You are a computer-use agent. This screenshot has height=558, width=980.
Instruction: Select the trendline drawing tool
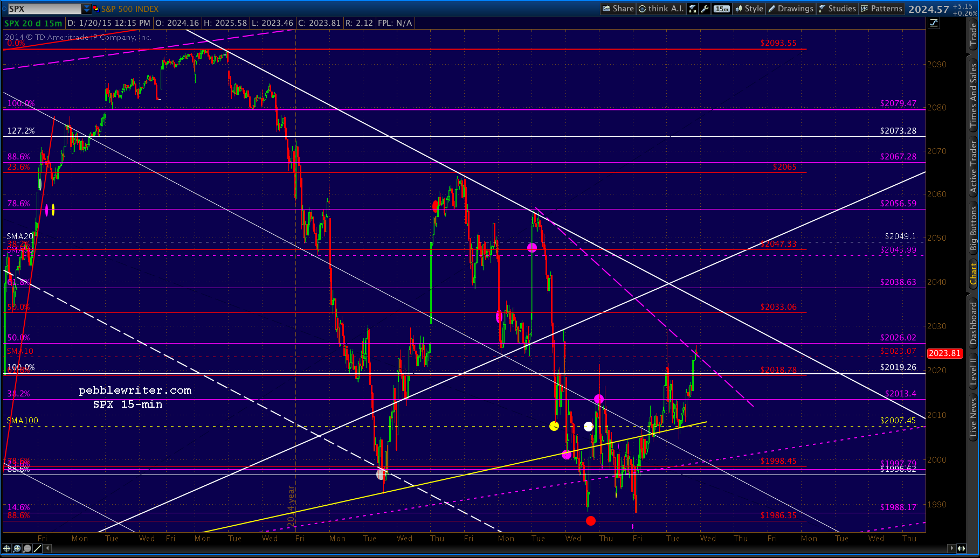pos(37,548)
